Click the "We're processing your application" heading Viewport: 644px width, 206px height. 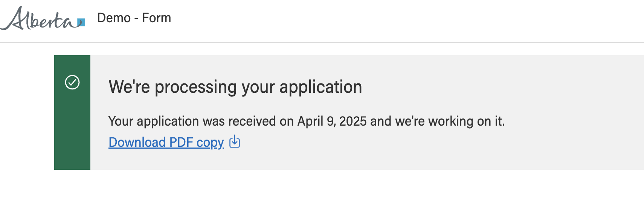(235, 87)
